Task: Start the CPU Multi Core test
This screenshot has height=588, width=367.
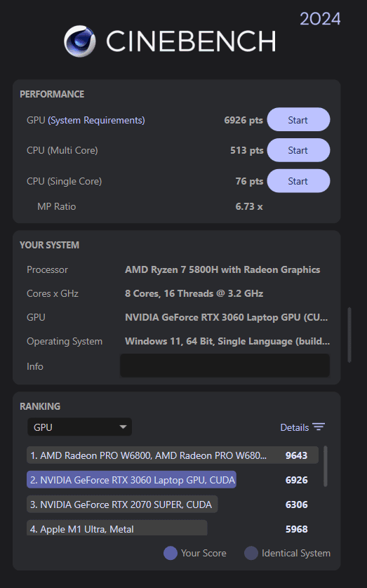Action: (298, 150)
